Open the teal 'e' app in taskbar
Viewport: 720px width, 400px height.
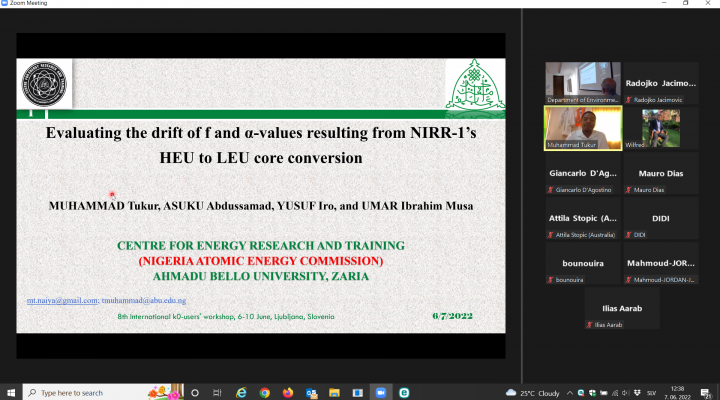[x=404, y=393]
